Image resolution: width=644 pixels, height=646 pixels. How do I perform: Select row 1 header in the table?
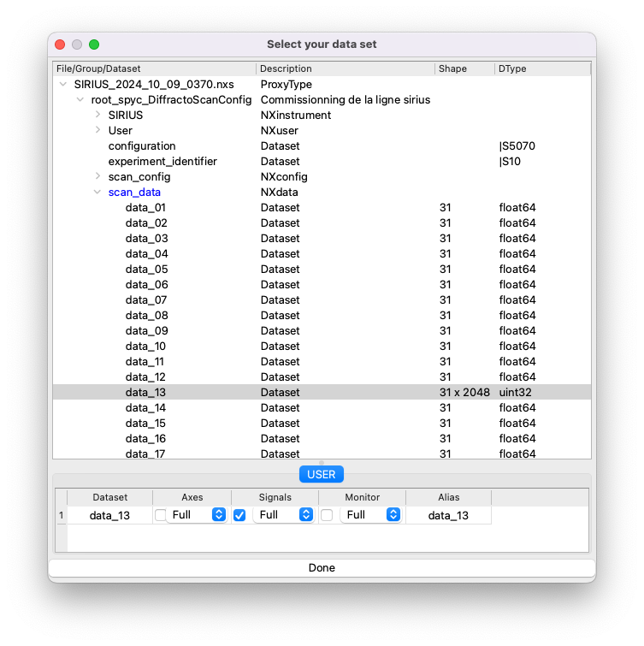(x=61, y=515)
